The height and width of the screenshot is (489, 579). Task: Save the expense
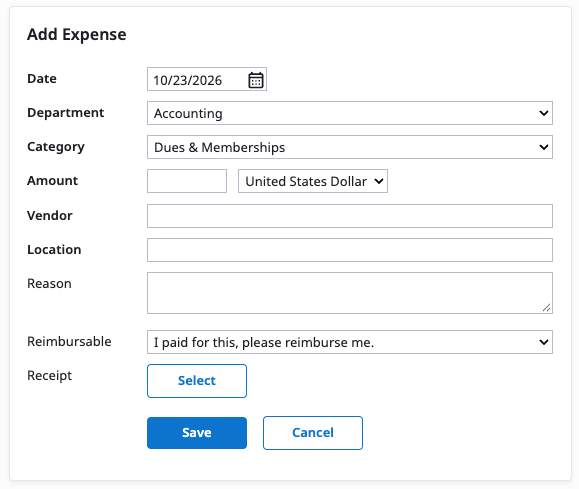pos(197,433)
